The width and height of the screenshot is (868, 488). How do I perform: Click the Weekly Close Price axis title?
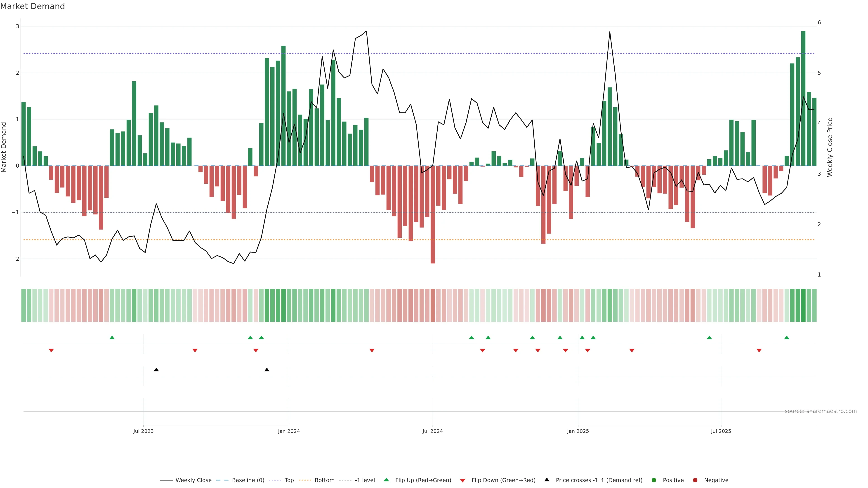(830, 147)
